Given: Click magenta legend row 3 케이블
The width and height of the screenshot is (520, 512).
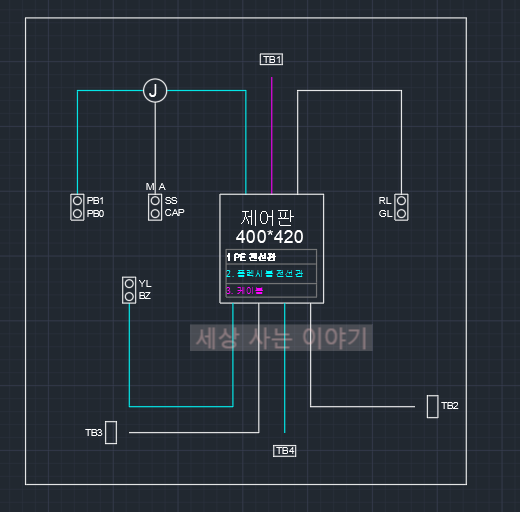Looking at the screenshot, I should 271,290.
